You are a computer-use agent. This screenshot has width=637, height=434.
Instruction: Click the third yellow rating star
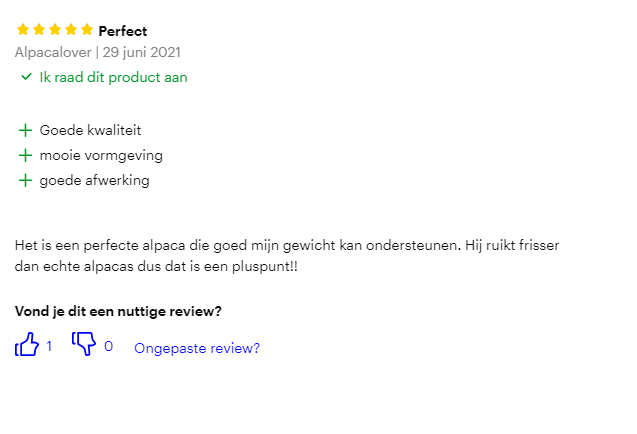tap(55, 30)
